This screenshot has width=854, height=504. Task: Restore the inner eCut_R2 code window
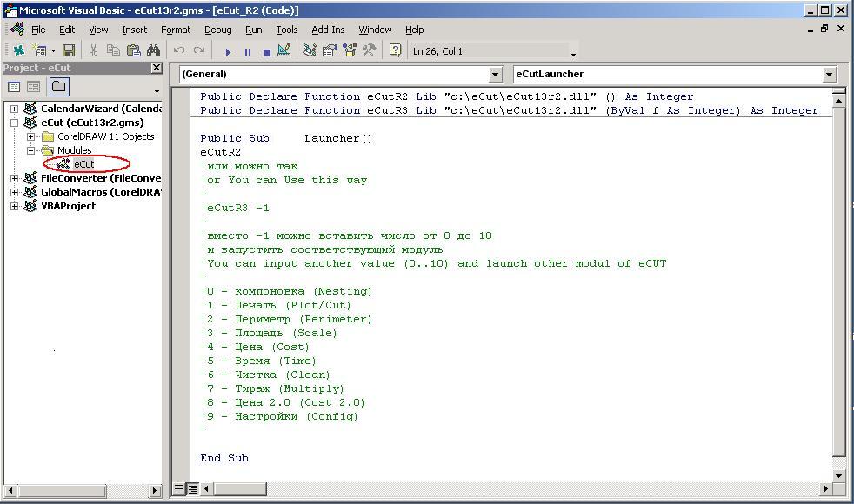(x=824, y=29)
